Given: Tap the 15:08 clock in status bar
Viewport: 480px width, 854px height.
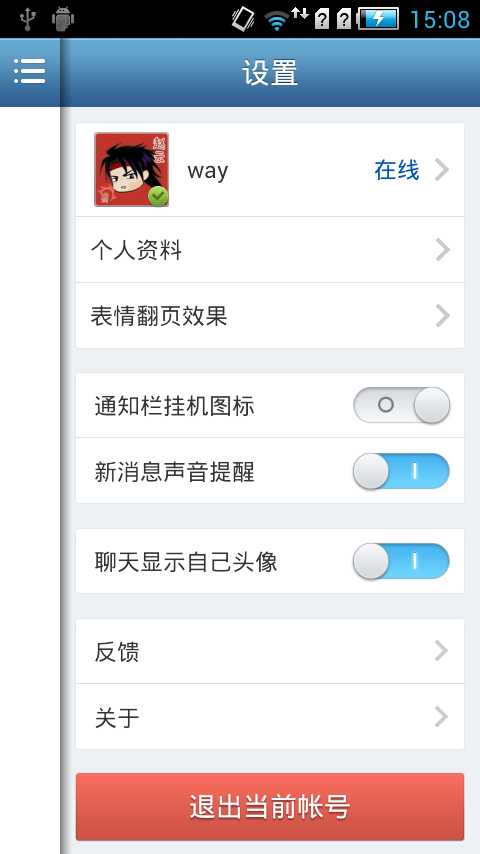Looking at the screenshot, I should (440, 20).
